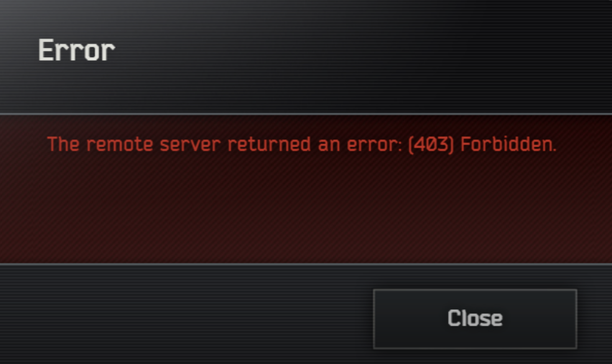
Task: Click the divider line under the header
Action: click(306, 114)
